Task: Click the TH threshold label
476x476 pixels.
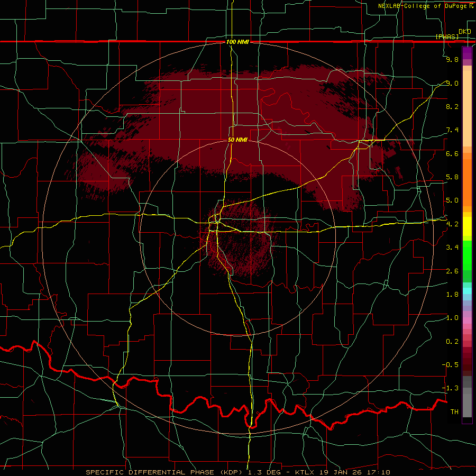Action: 454,411
